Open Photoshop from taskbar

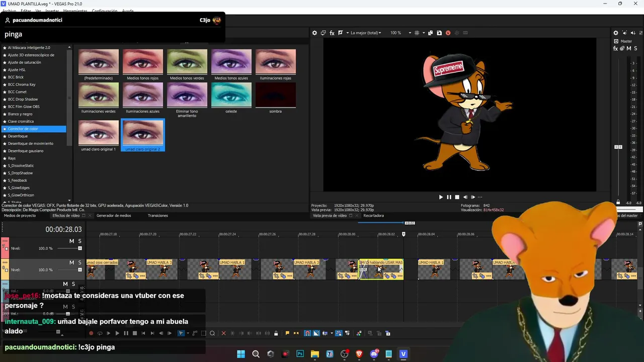[300, 354]
